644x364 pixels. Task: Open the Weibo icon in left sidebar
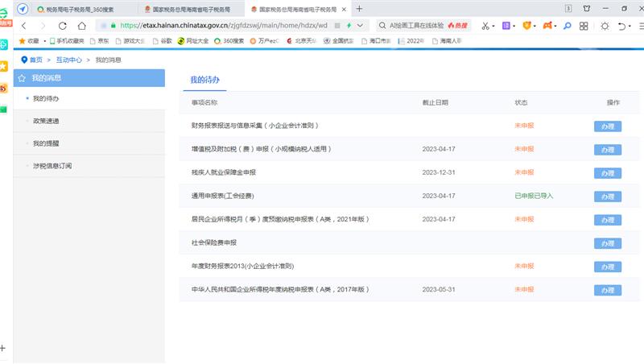[5, 88]
